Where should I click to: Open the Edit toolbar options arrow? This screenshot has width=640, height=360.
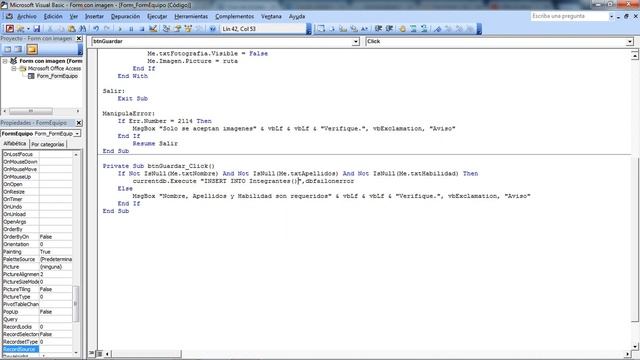tap(479, 29)
